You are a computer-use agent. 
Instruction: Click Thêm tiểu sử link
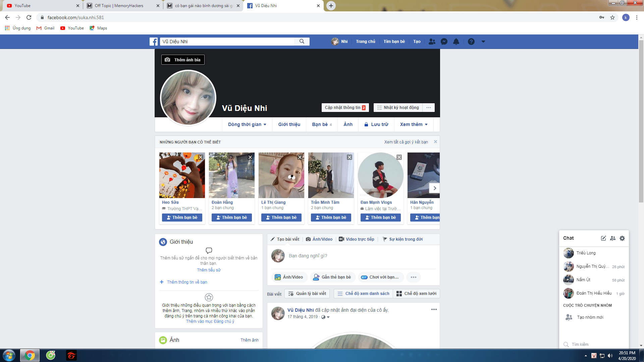click(x=209, y=270)
